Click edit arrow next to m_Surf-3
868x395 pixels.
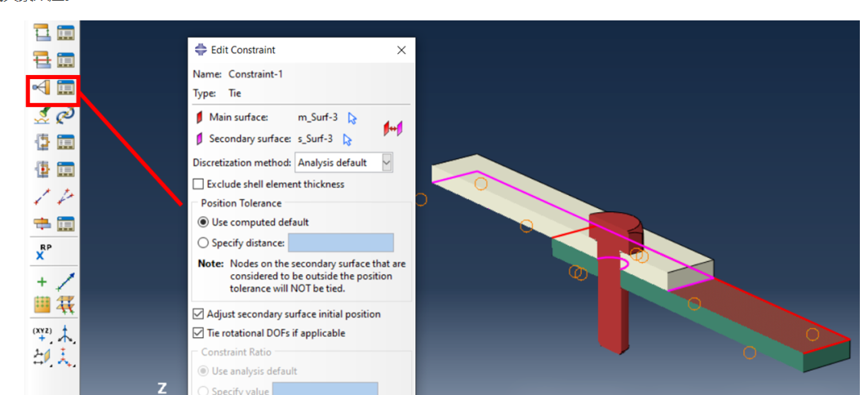click(352, 118)
